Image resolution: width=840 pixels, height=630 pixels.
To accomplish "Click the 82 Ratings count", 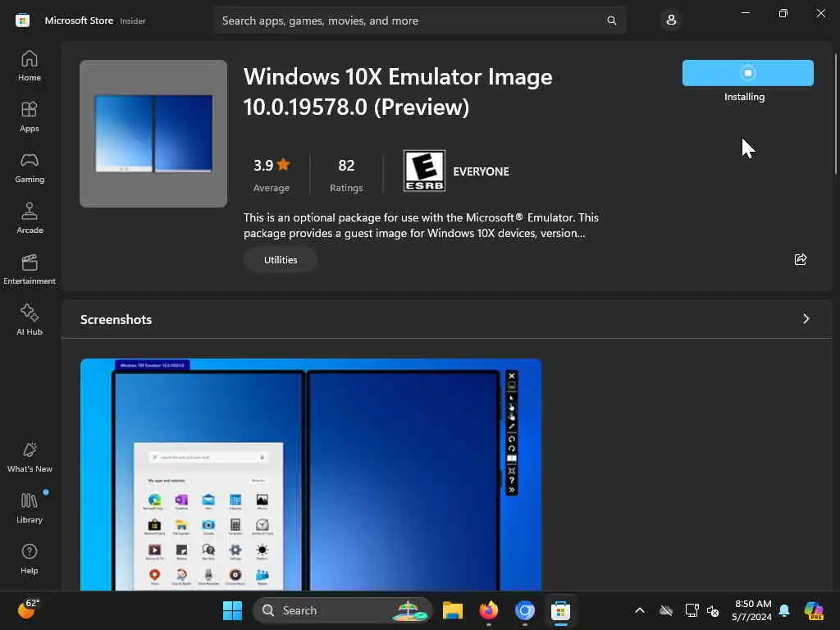I will tap(346, 174).
